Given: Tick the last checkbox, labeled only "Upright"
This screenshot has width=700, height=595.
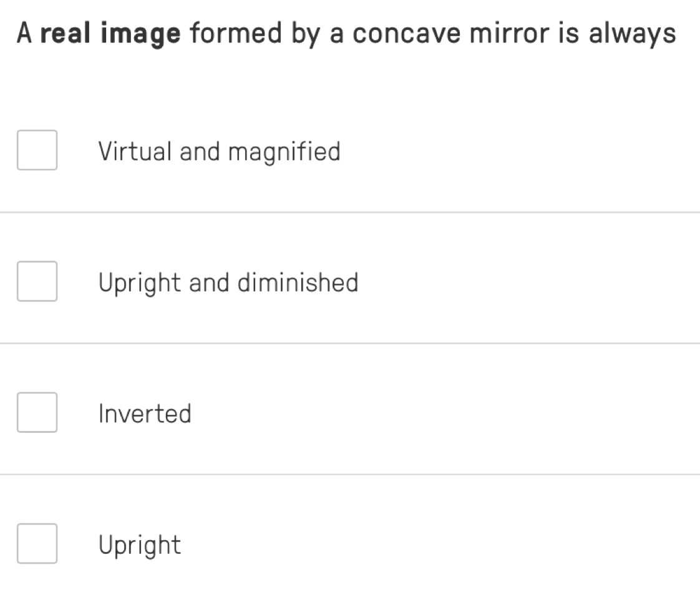Looking at the screenshot, I should [37, 543].
